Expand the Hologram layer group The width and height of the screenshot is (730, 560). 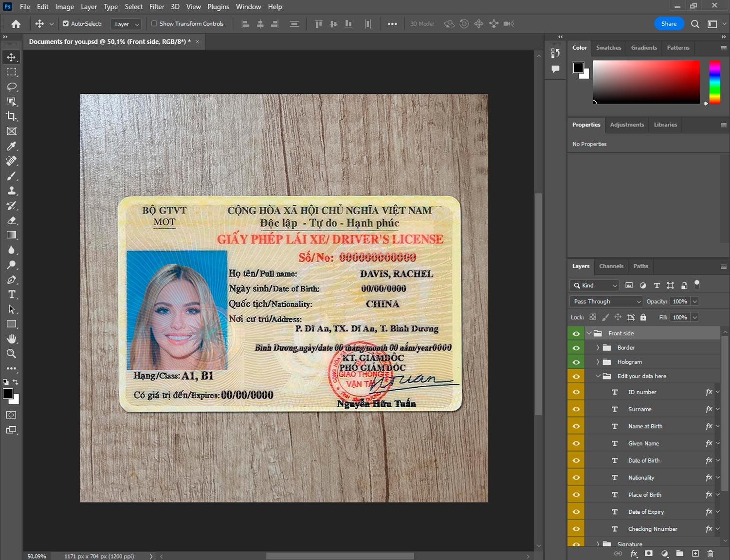click(x=598, y=362)
